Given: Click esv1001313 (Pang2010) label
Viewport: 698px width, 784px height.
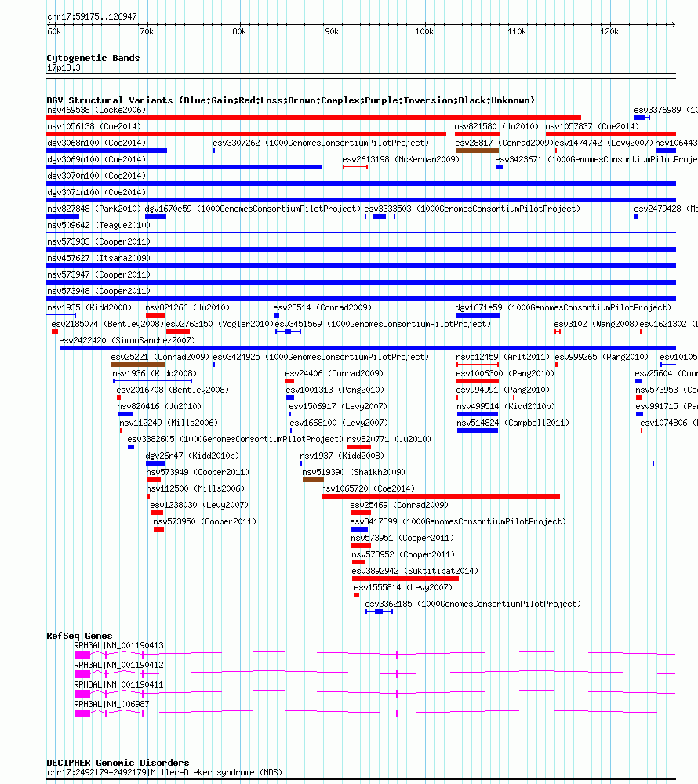Looking at the screenshot, I should (x=335, y=390).
